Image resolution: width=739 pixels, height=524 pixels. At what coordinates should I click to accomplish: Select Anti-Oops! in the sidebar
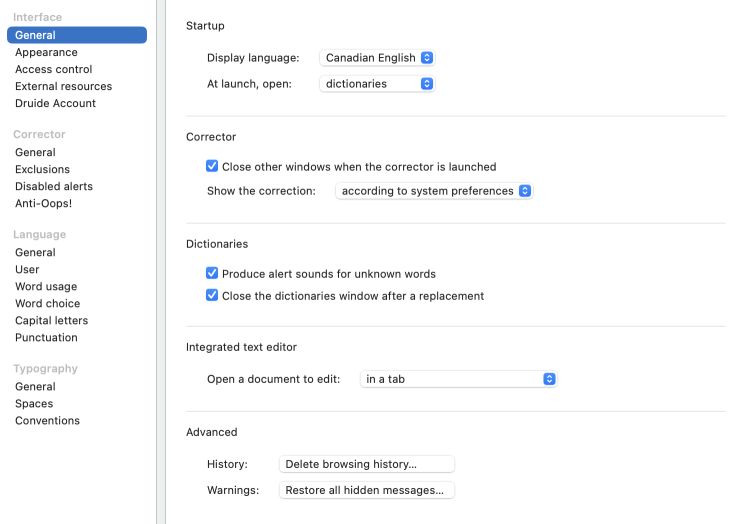43,203
